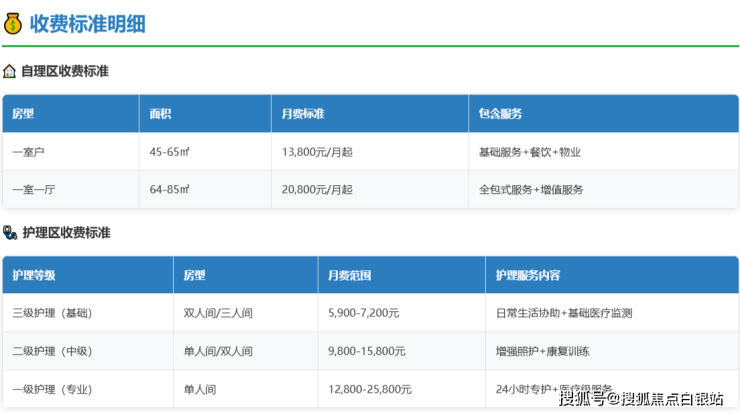Click the 搜狐号@搜狐焦点白银站 watermark

(640, 400)
